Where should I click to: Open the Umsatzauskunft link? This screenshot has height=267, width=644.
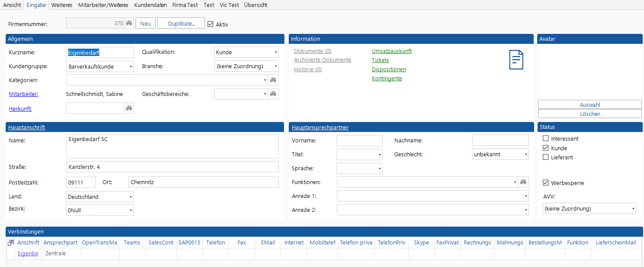click(x=392, y=51)
